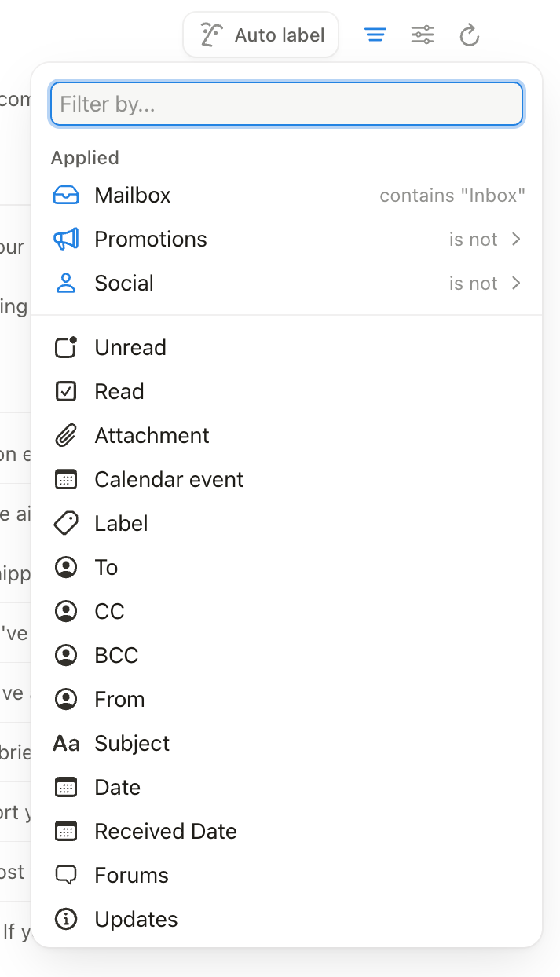Select the Subject 'Aa' icon

click(x=66, y=743)
